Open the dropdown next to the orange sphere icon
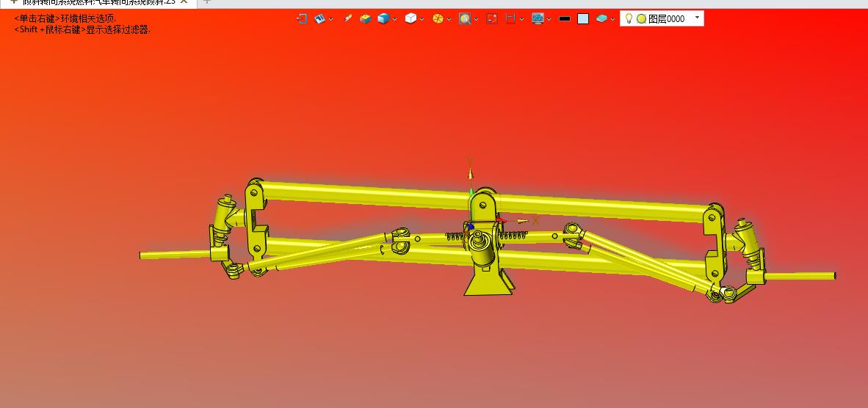The height and width of the screenshot is (408, 868). [449, 19]
